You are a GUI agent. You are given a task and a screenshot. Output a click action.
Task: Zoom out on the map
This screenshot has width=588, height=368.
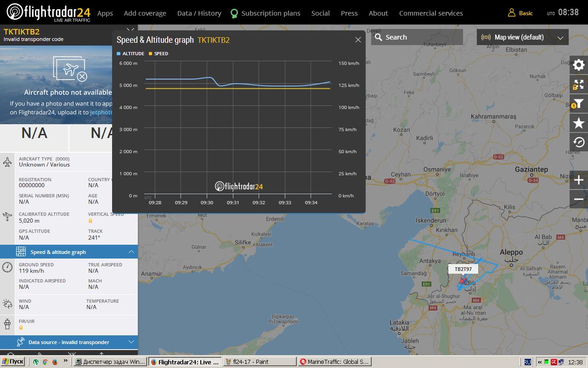click(579, 199)
